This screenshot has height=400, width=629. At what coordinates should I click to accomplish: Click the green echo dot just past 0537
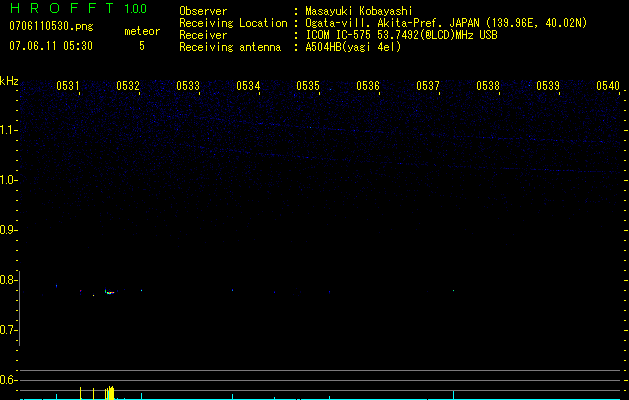pyautogui.click(x=453, y=290)
